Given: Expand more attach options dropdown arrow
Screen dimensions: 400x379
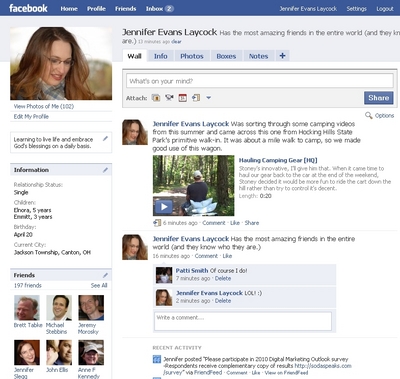Looking at the screenshot, I should point(209,98).
